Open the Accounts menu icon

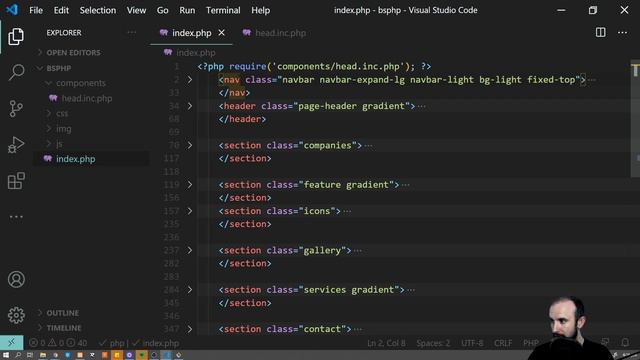(x=16, y=280)
